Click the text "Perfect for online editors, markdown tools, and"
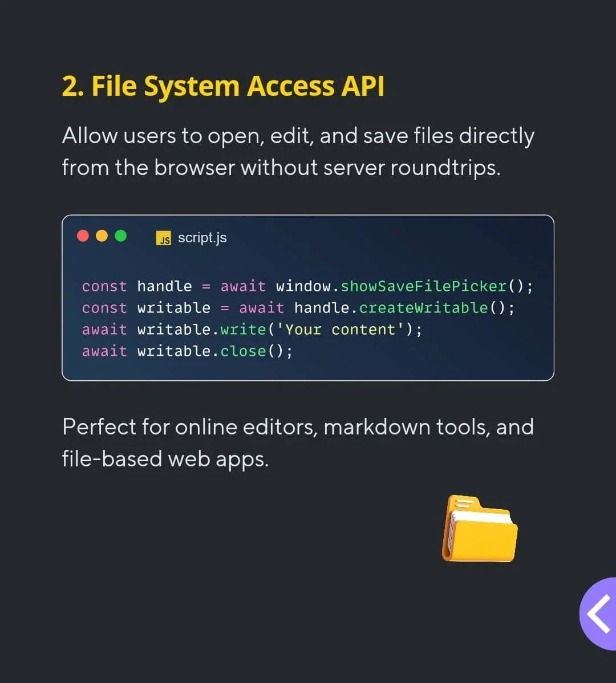The height and width of the screenshot is (683, 616). click(x=298, y=427)
